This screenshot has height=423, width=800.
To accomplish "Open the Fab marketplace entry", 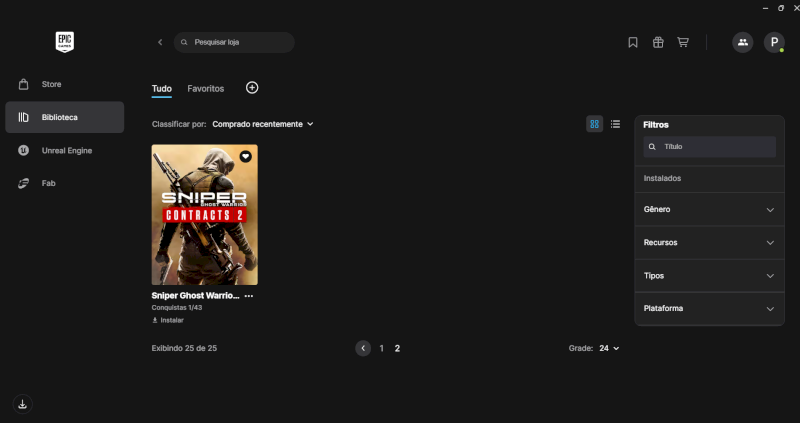I will [65, 183].
